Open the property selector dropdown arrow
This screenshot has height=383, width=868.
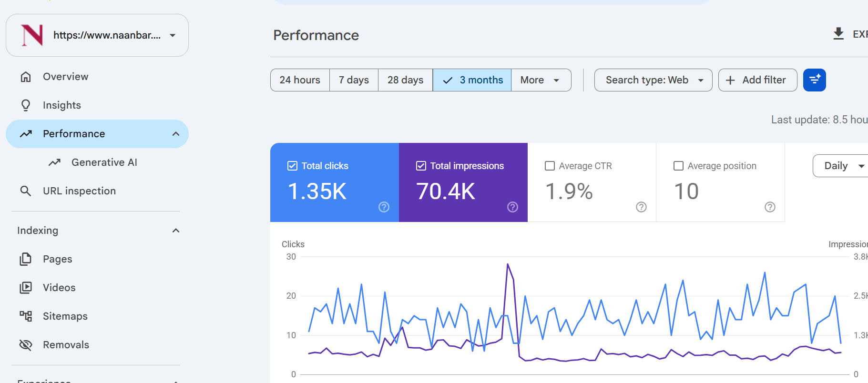[x=173, y=35]
